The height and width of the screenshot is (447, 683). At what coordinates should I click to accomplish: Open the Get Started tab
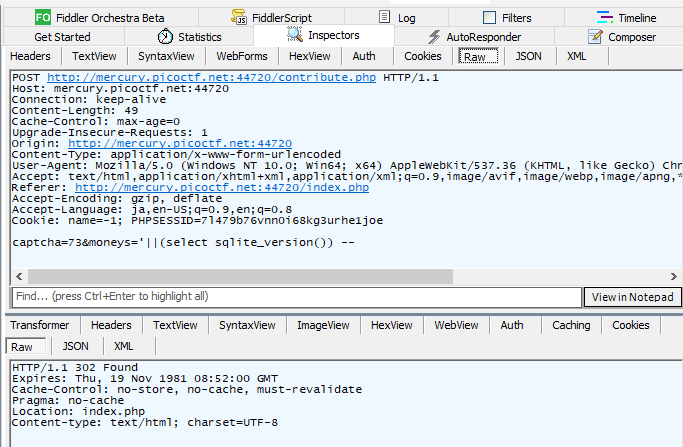point(63,37)
